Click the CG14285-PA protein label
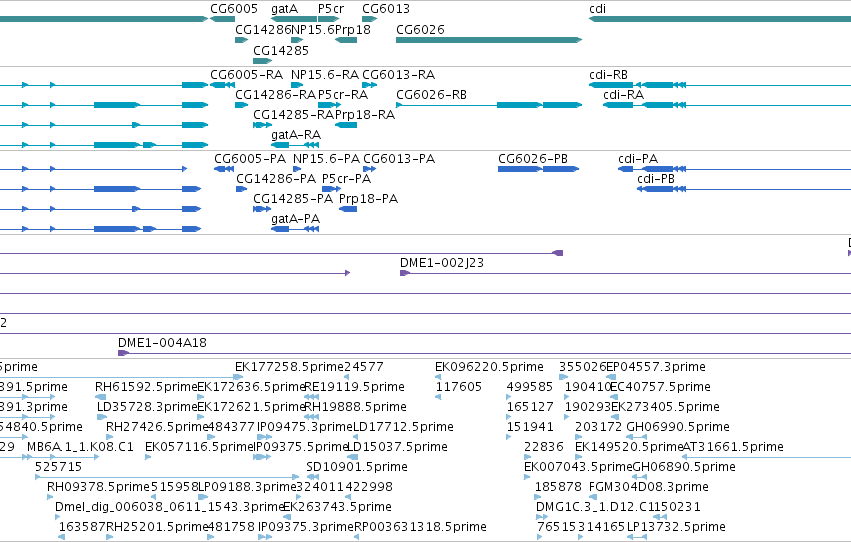The height and width of the screenshot is (542, 851). coord(293,199)
